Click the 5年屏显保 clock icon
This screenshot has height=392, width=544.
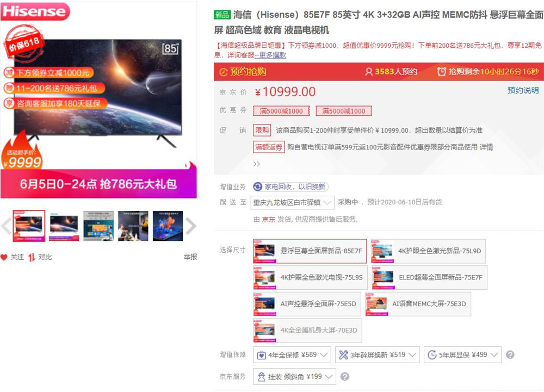[x=432, y=355]
